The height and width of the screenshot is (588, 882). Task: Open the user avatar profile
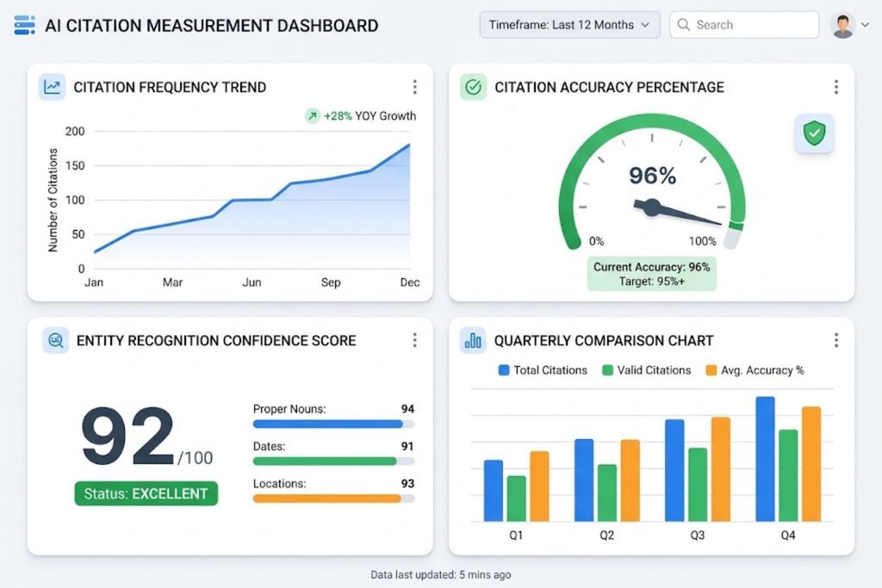(842, 25)
